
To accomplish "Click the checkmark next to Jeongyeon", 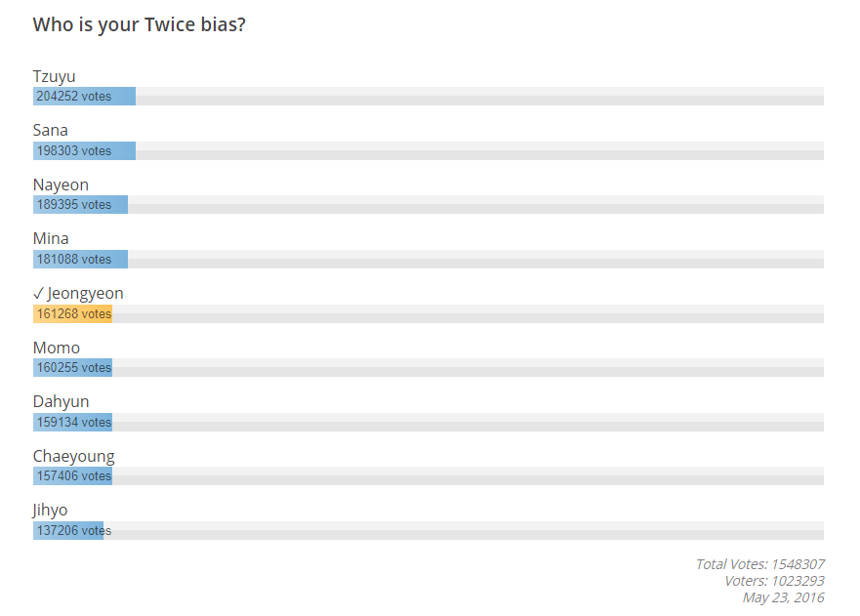I will click(39, 294).
